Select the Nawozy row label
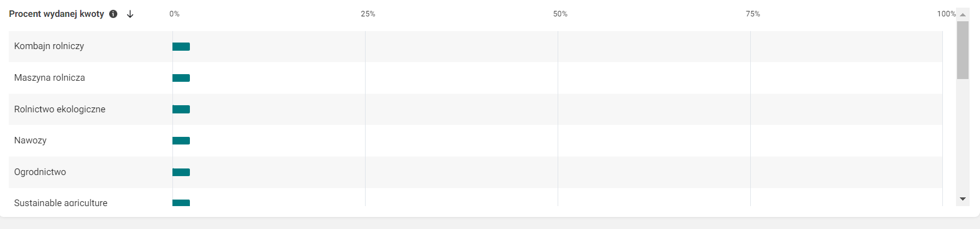Image resolution: width=980 pixels, height=229 pixels. click(x=31, y=141)
